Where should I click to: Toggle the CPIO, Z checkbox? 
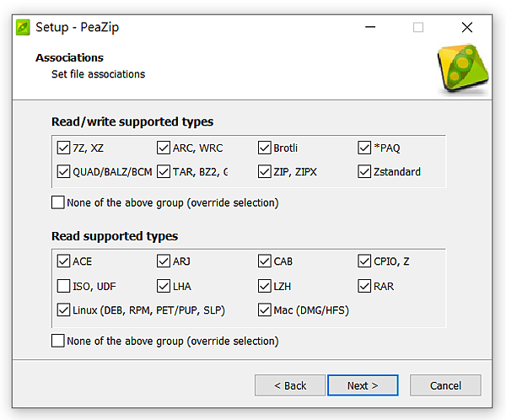(364, 261)
